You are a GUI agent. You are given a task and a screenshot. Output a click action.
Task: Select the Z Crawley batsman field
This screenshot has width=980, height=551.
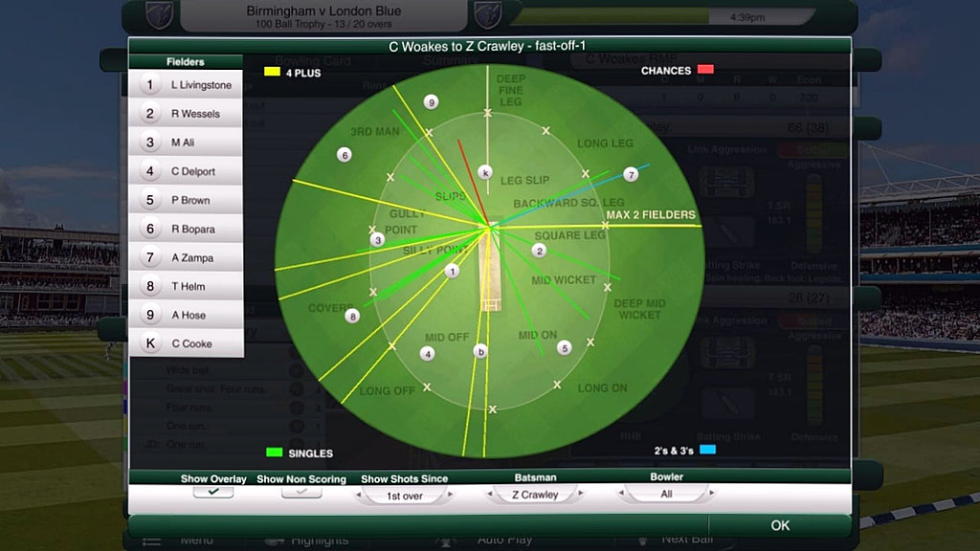click(x=535, y=495)
